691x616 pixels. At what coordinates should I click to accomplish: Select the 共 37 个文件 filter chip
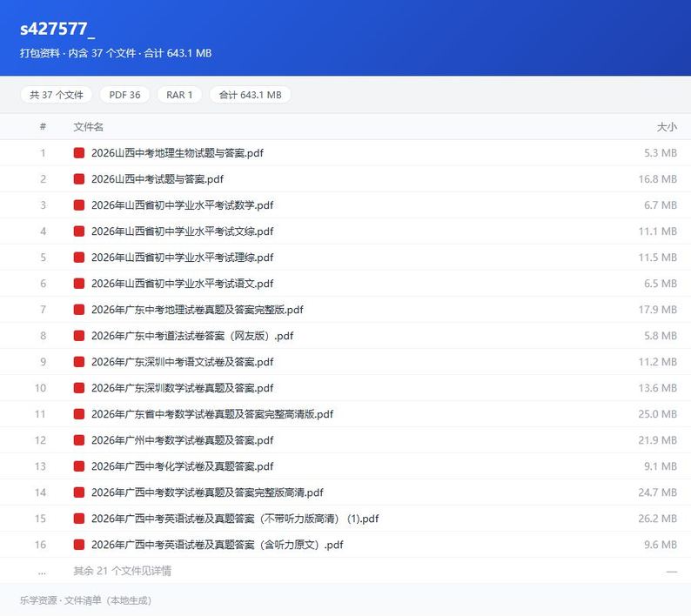[x=56, y=95]
